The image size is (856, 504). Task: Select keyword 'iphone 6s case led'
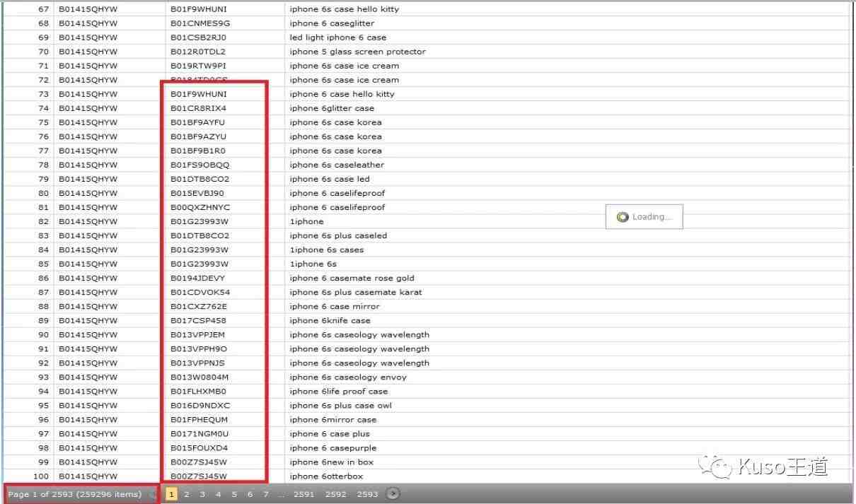point(330,179)
